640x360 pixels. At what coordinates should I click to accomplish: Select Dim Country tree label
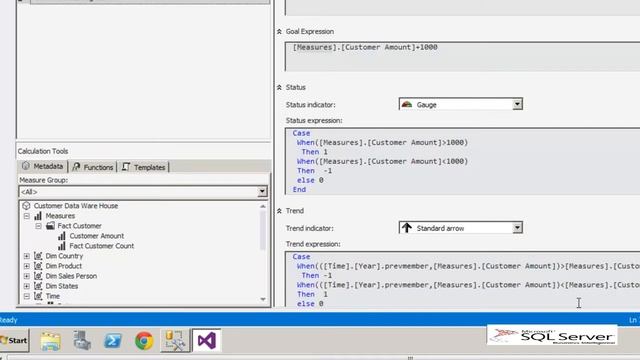[64, 256]
